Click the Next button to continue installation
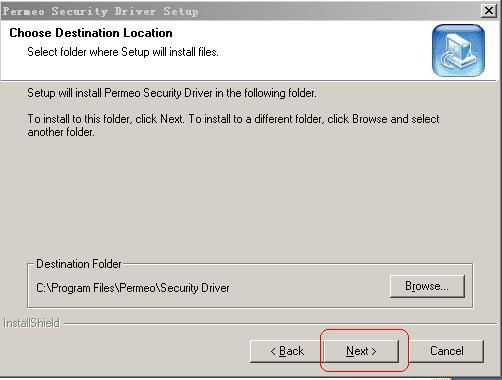Image resolution: width=502 pixels, height=380 pixels. point(361,351)
